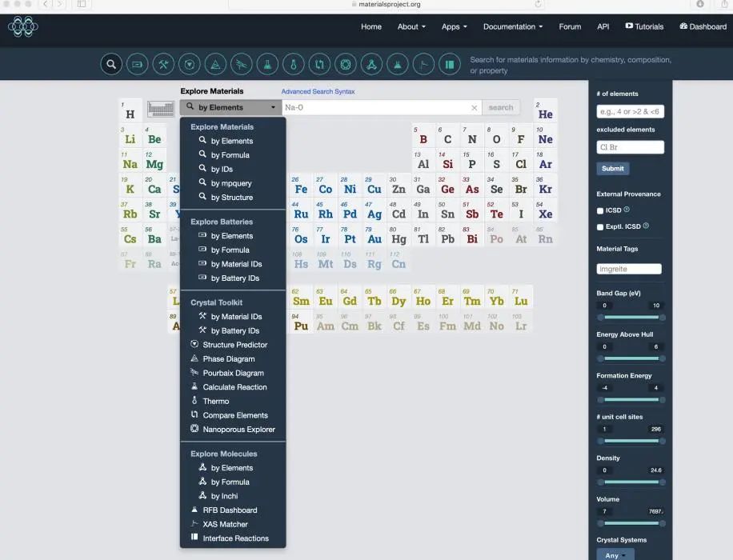The width and height of the screenshot is (733, 560).
Task: Click the Energy Above Hull slider track
Action: [x=631, y=358]
